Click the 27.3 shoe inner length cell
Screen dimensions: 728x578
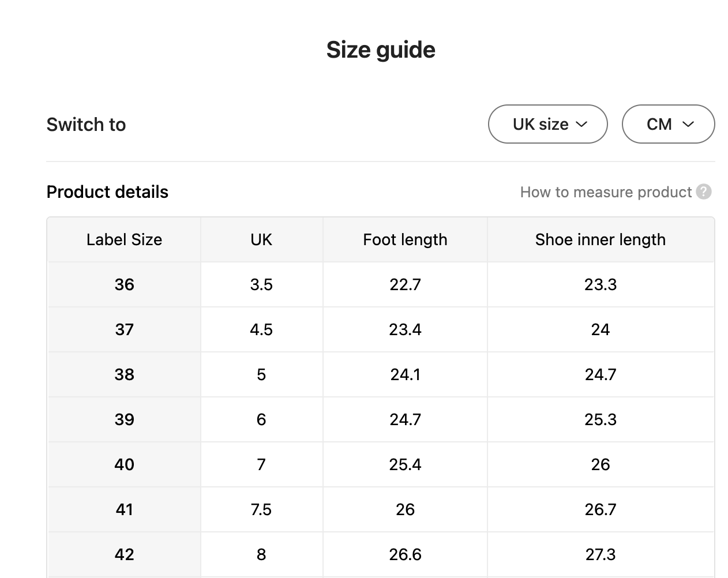600,554
